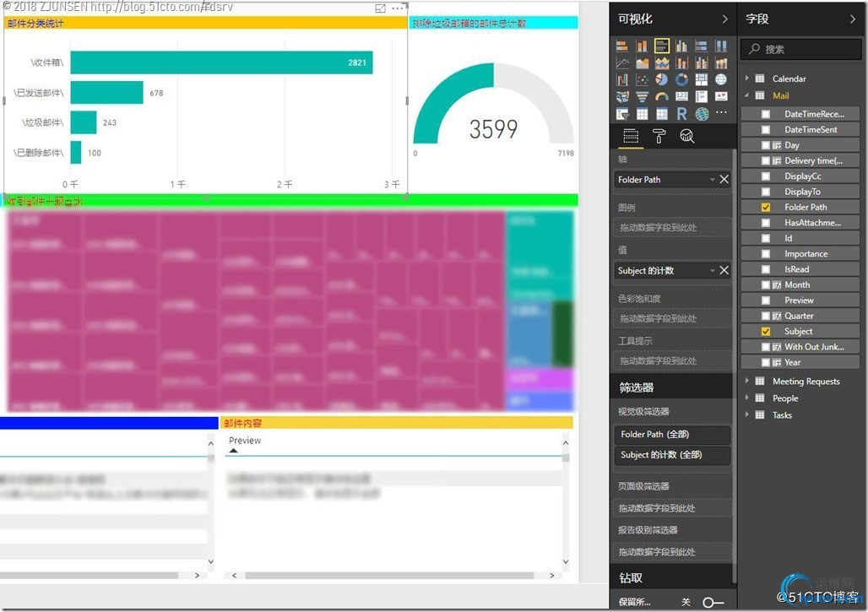This screenshot has width=868, height=612.
Task: Open the Subject 的计数 (全部) filter card
Action: click(672, 455)
